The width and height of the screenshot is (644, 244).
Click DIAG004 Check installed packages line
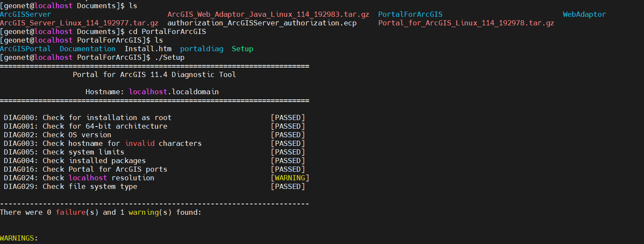(x=75, y=161)
